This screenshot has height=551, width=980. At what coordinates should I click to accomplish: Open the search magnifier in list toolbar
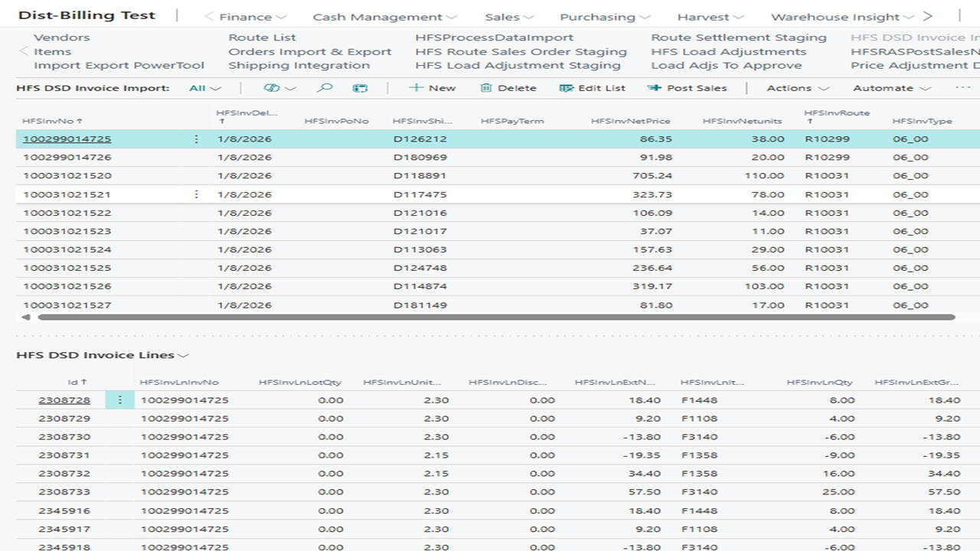tap(325, 88)
